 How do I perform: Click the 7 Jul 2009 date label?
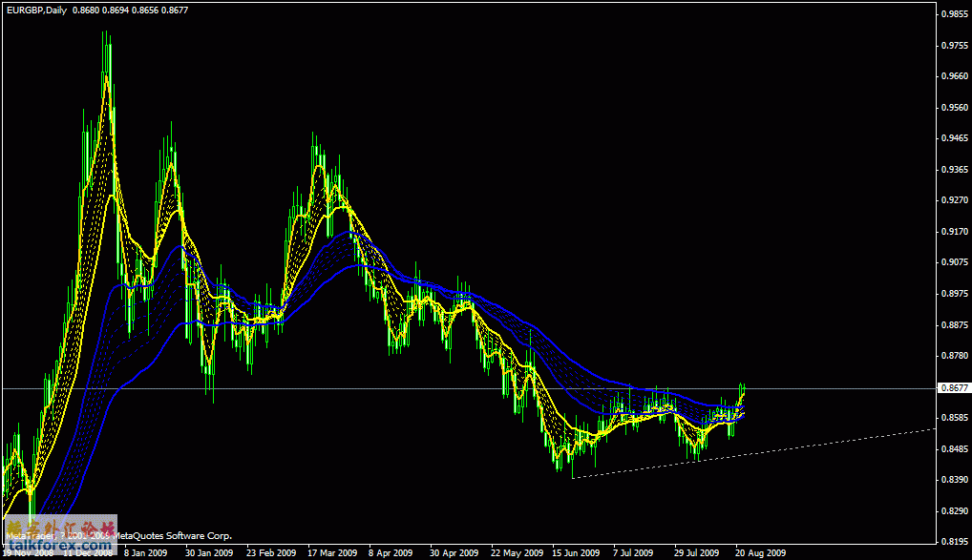[633, 552]
